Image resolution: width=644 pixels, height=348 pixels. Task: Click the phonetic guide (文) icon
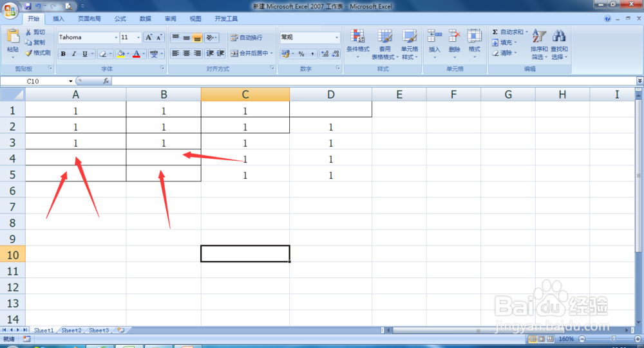click(x=154, y=54)
